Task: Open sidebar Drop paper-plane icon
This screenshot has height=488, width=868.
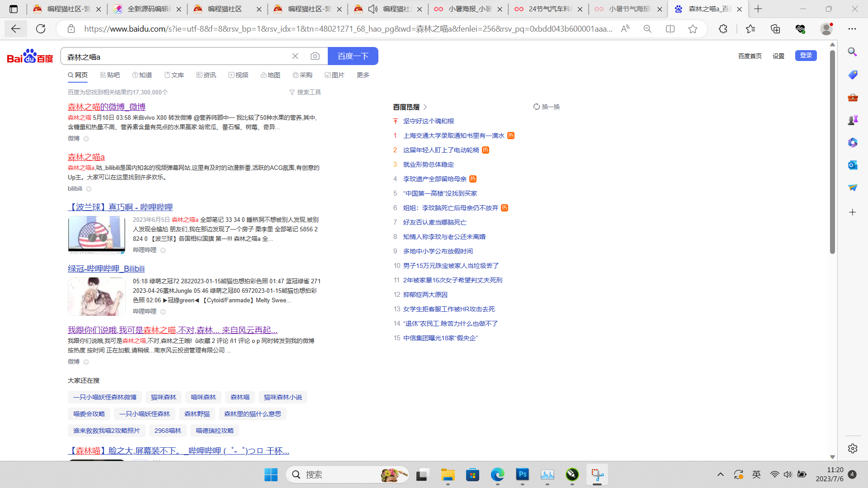Action: 853,188
